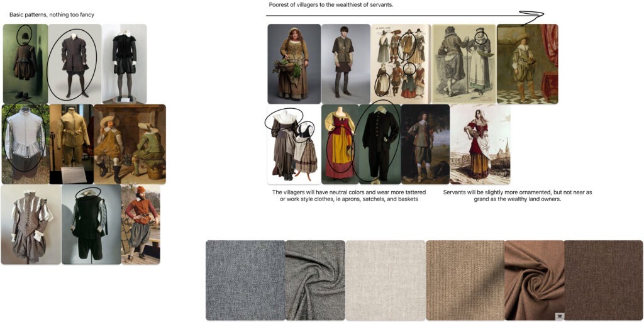The image size is (644, 322).
Task: Select the patterned doublet with white ruff collar
Action: click(x=31, y=225)
